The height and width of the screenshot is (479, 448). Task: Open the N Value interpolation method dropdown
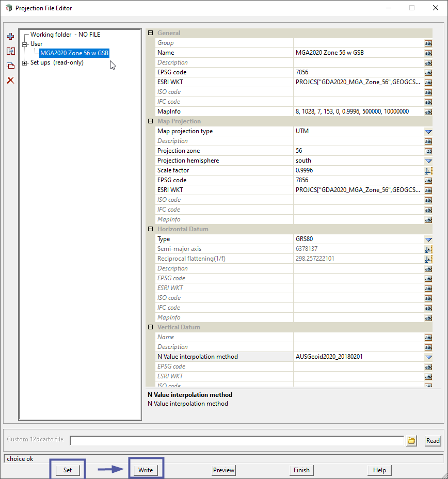click(x=428, y=357)
